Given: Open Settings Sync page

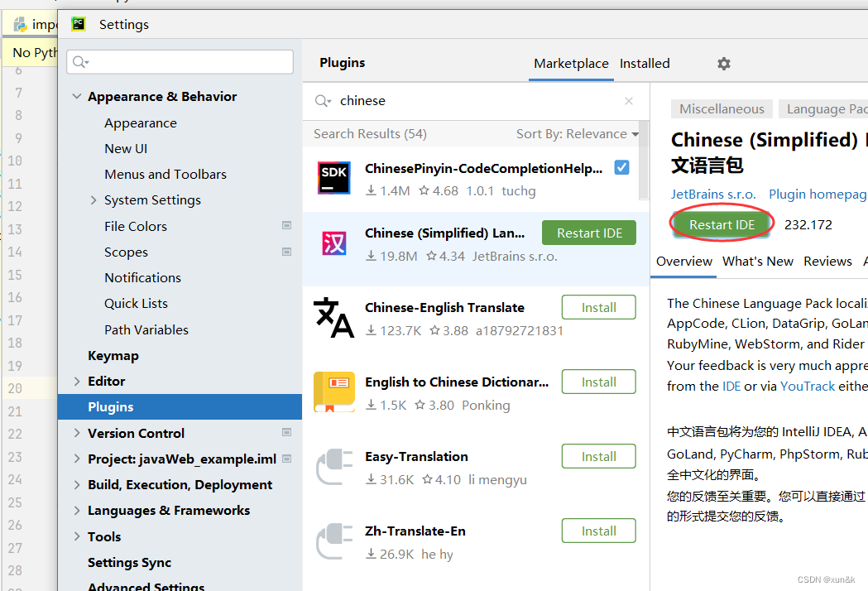Looking at the screenshot, I should click(130, 562).
